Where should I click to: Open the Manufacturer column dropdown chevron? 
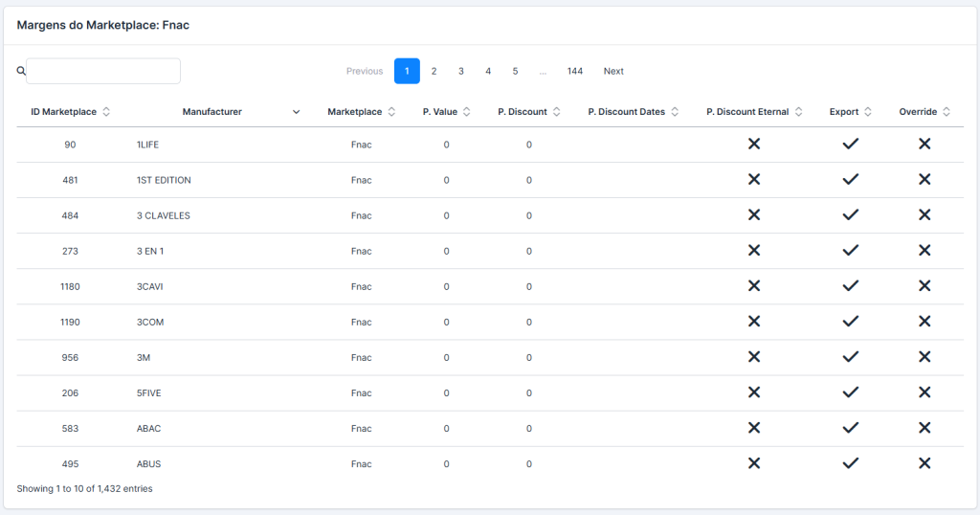[x=297, y=112]
